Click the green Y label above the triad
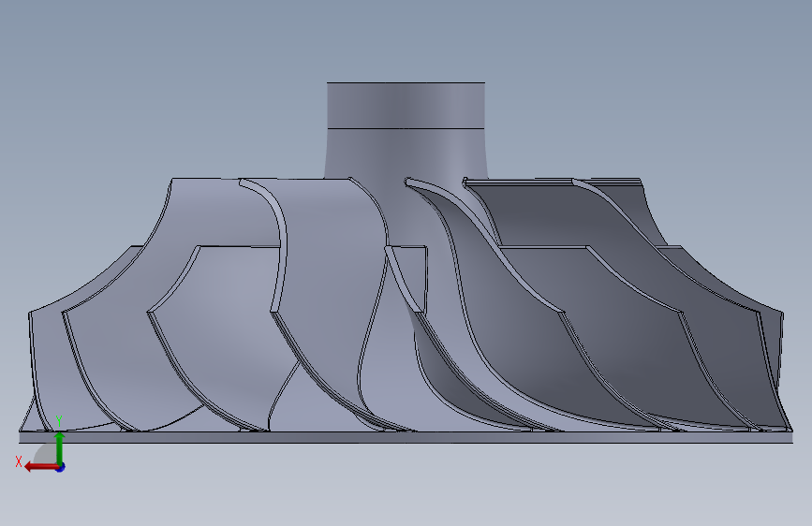This screenshot has width=812, height=526. tap(59, 421)
